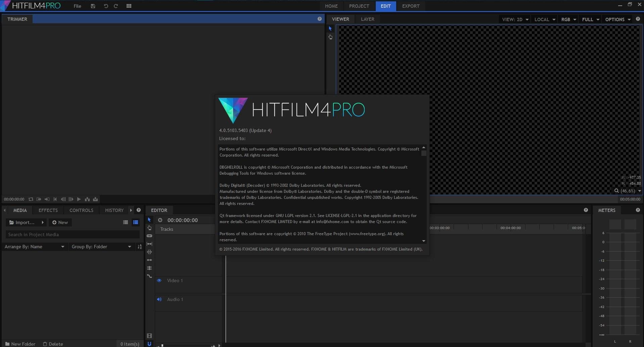Viewport: 644px width, 347px height.
Task: Open Meters panel help
Action: click(638, 210)
